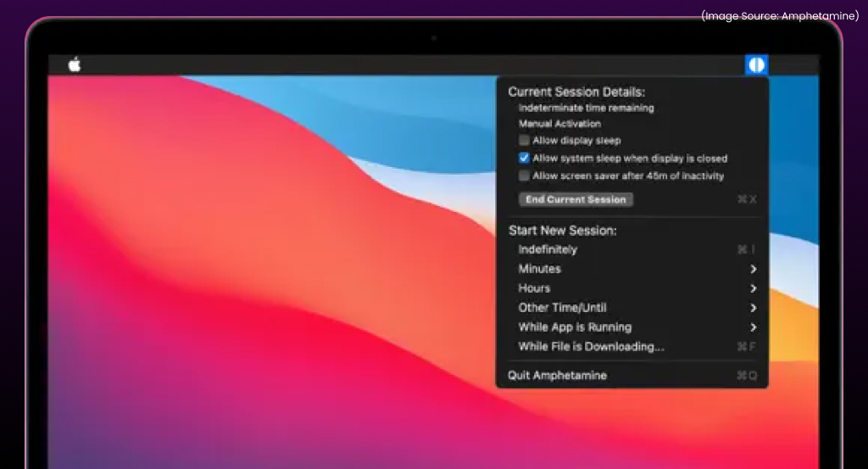The height and width of the screenshot is (469, 868).
Task: Expand the Minutes submenu chevron
Action: (x=753, y=269)
